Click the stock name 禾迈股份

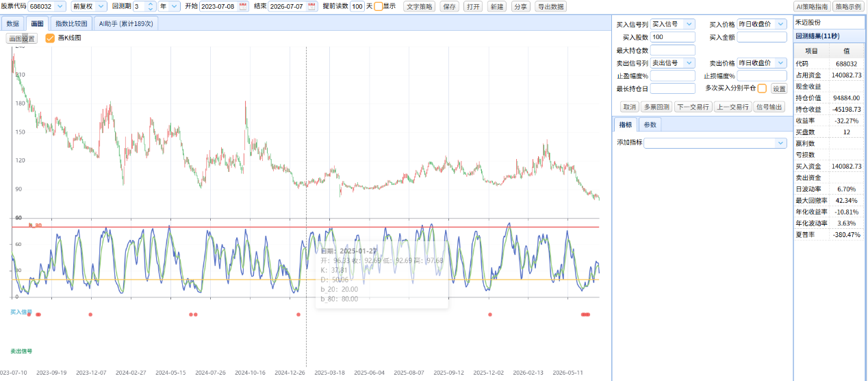pos(808,22)
